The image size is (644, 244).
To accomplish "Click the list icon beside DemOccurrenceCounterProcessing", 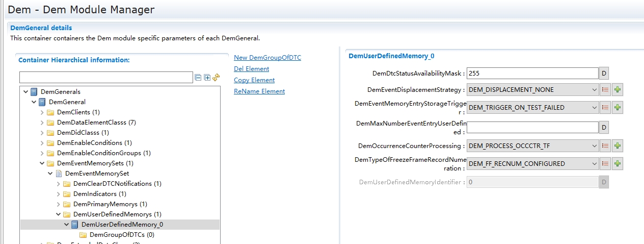I will [x=605, y=146].
